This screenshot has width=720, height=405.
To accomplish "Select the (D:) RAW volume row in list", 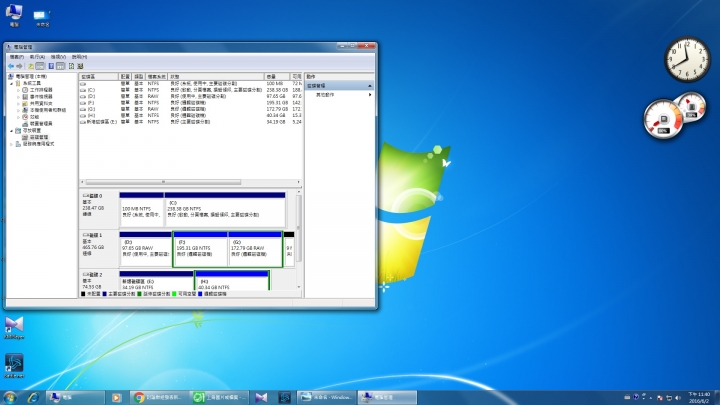I will (x=191, y=97).
